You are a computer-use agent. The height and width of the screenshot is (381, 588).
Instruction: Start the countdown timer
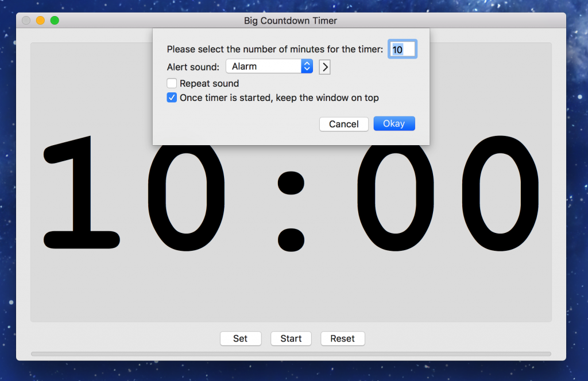coord(291,338)
